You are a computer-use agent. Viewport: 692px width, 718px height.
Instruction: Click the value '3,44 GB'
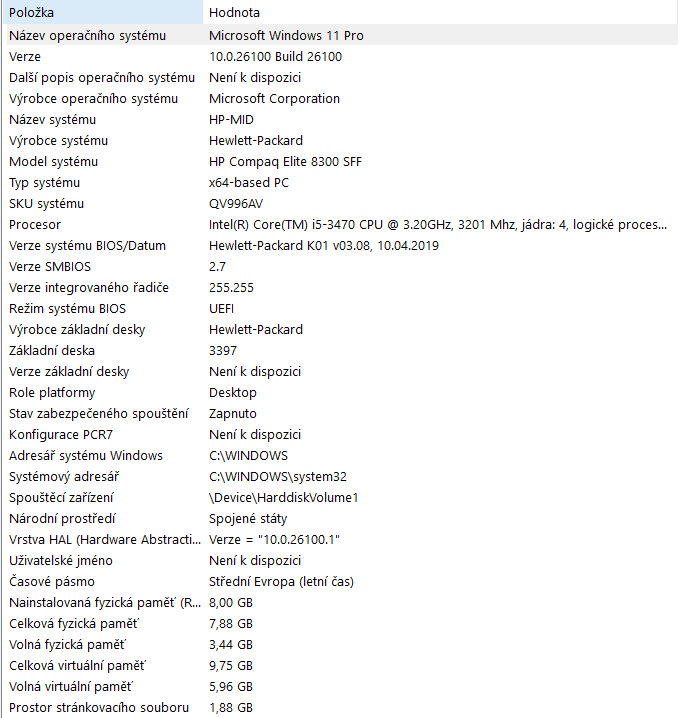pos(231,646)
